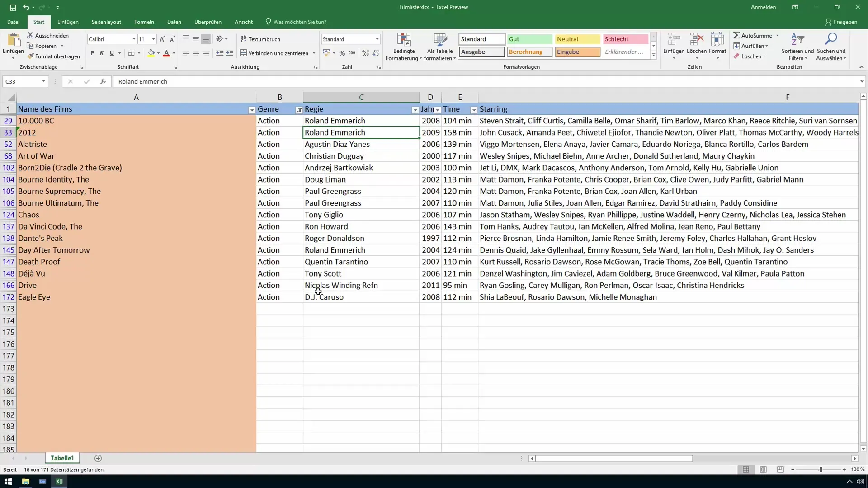Open Als Tabelle formatieren gallery
868x488 pixels.
pyautogui.click(x=440, y=47)
